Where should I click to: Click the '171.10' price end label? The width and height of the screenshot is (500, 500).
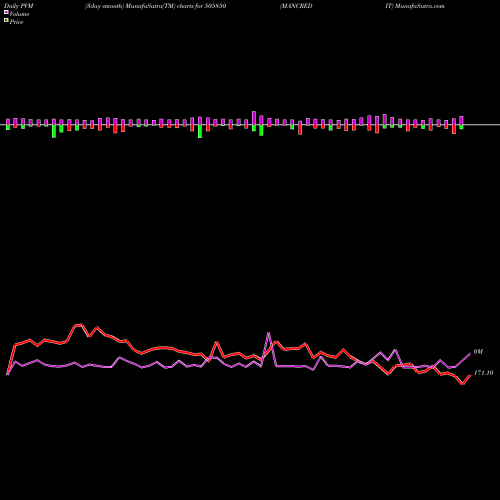483,373
